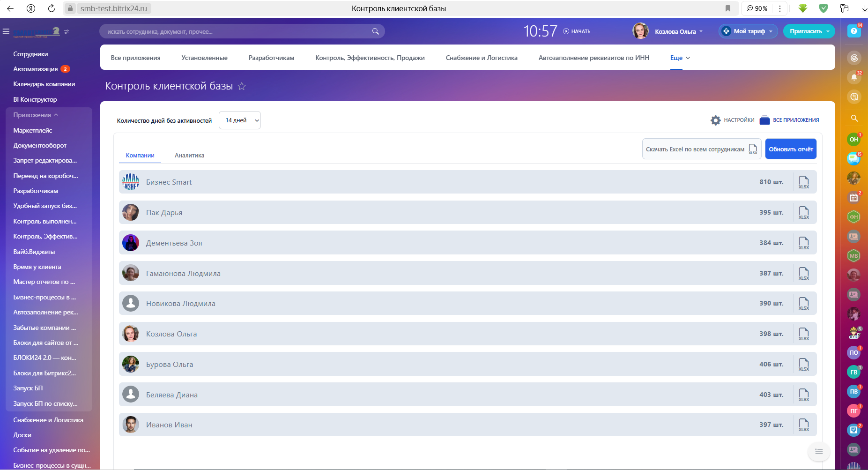Click Скачать Excel по всем сотрудникам

tap(702, 149)
